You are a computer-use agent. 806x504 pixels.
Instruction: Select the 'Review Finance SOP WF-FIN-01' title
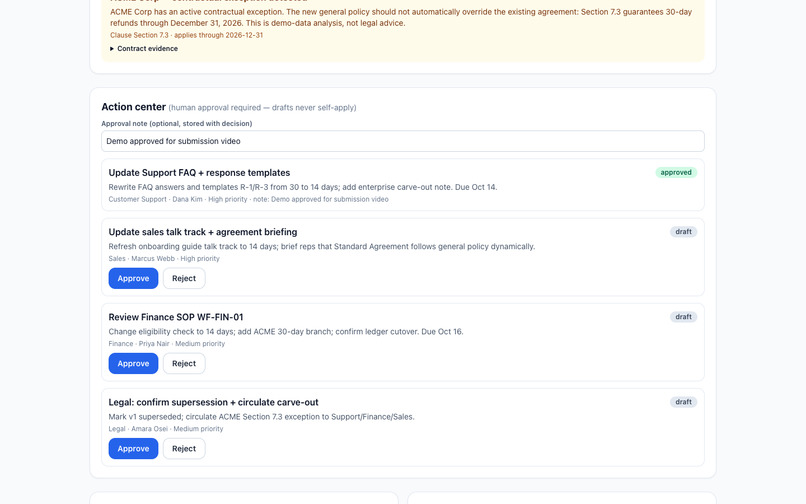176,317
